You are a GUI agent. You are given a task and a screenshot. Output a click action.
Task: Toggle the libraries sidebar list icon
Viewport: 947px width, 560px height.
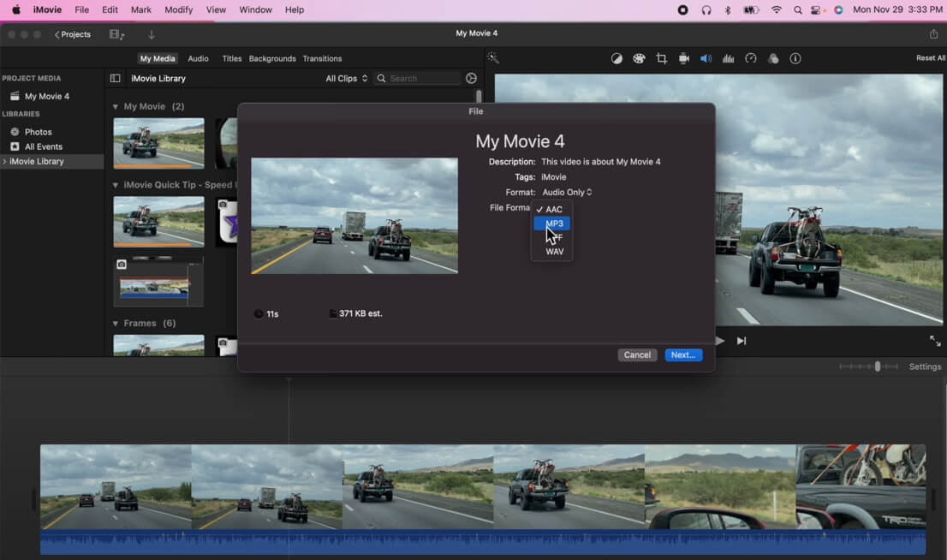coord(116,78)
